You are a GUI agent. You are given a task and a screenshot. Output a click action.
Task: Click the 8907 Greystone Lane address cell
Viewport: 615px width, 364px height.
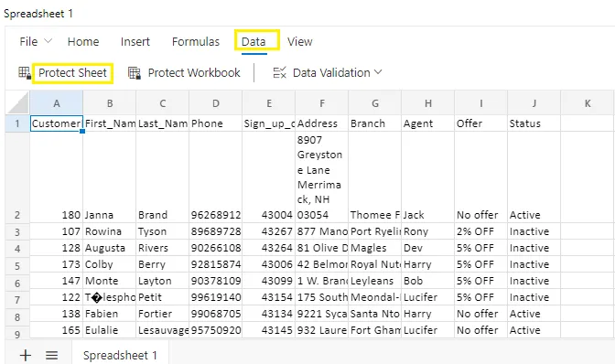tap(321, 177)
